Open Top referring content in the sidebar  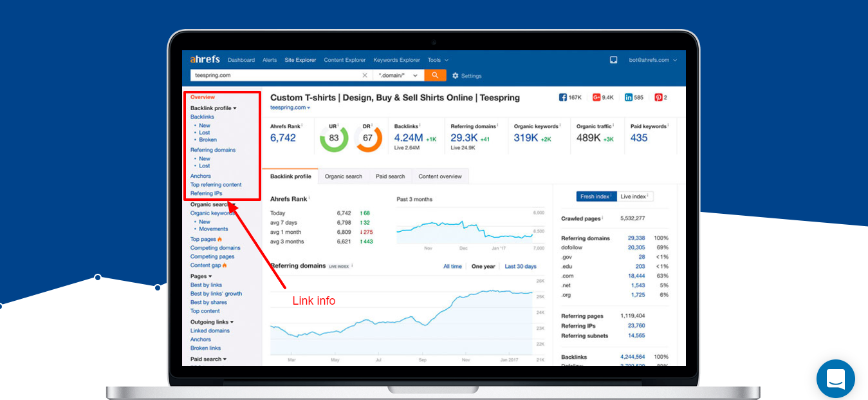[x=216, y=185]
